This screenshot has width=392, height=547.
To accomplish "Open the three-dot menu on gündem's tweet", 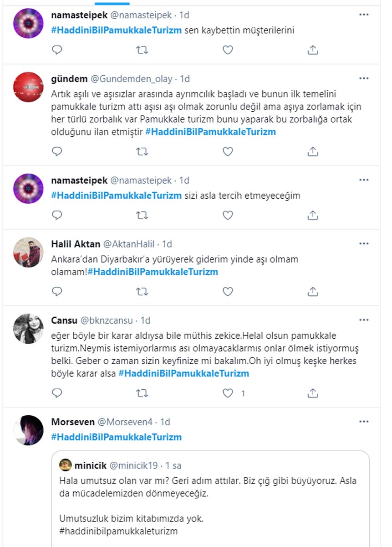I will [363, 77].
